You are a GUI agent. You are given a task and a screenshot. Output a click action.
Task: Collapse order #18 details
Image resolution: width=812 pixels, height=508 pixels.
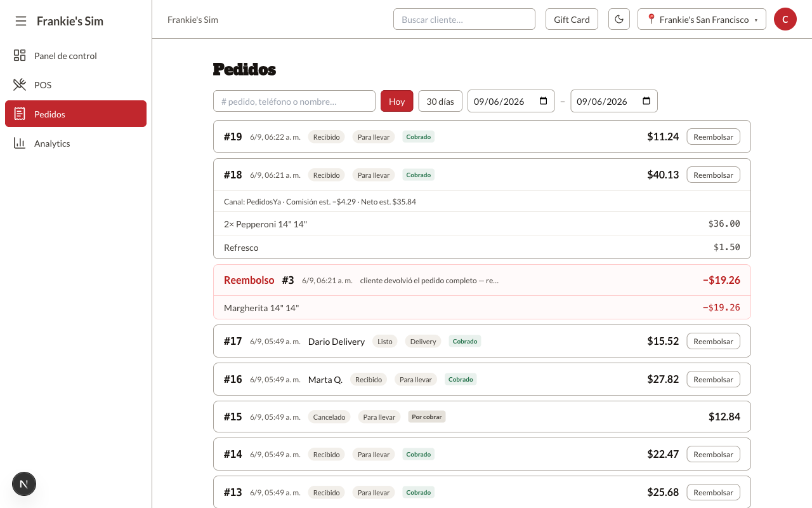[482, 175]
